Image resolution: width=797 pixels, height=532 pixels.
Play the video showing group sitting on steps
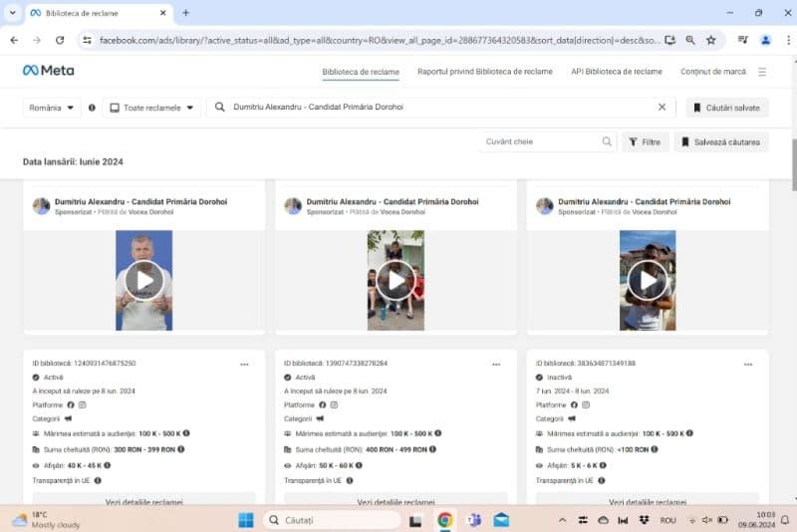click(396, 281)
